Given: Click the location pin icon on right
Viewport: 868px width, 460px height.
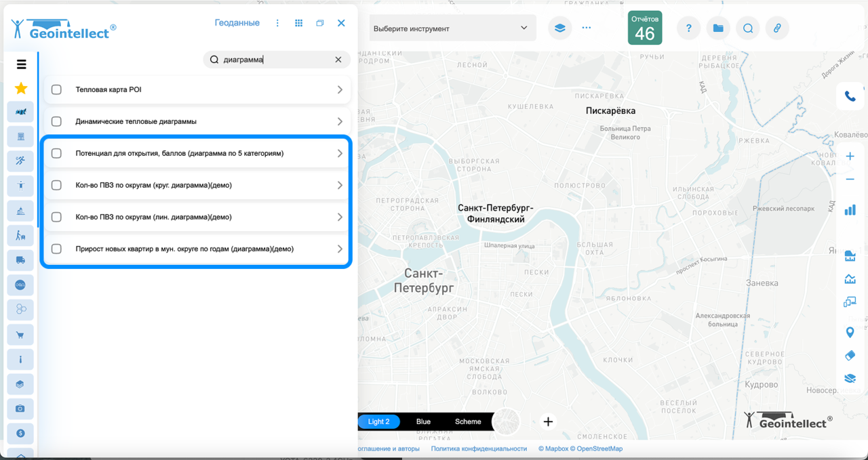Looking at the screenshot, I should (850, 332).
